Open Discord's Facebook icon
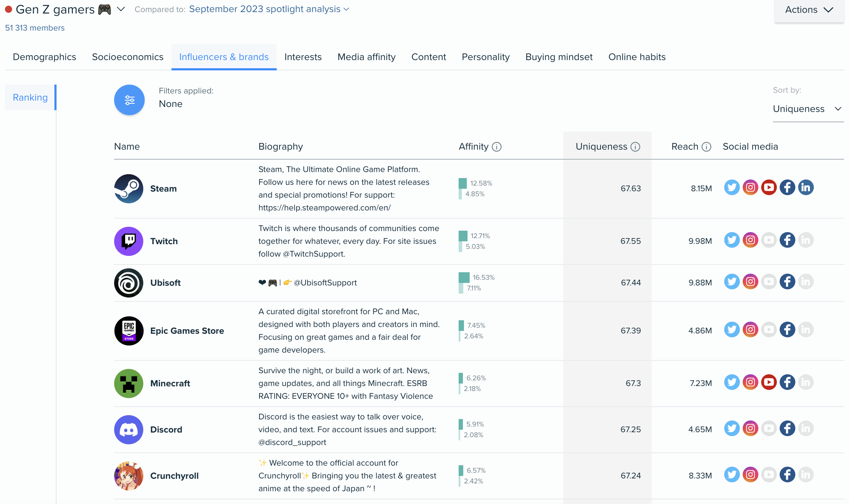849x504 pixels. click(x=787, y=428)
